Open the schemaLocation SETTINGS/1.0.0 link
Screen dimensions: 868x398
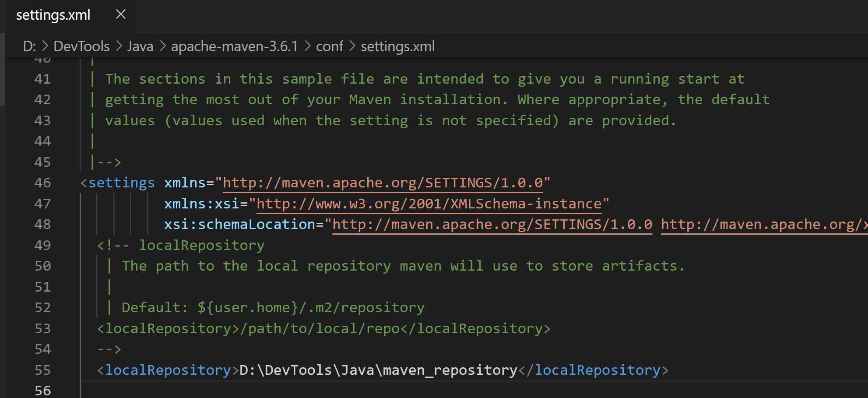coord(492,225)
